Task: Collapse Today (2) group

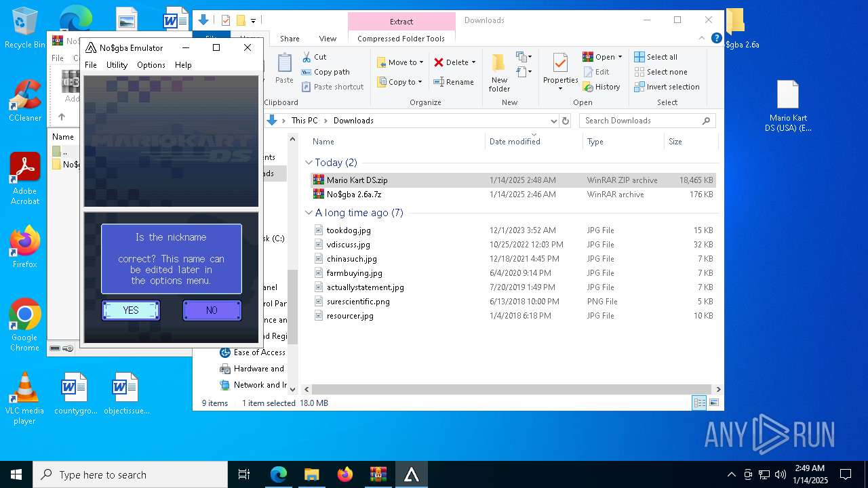Action: click(x=309, y=163)
